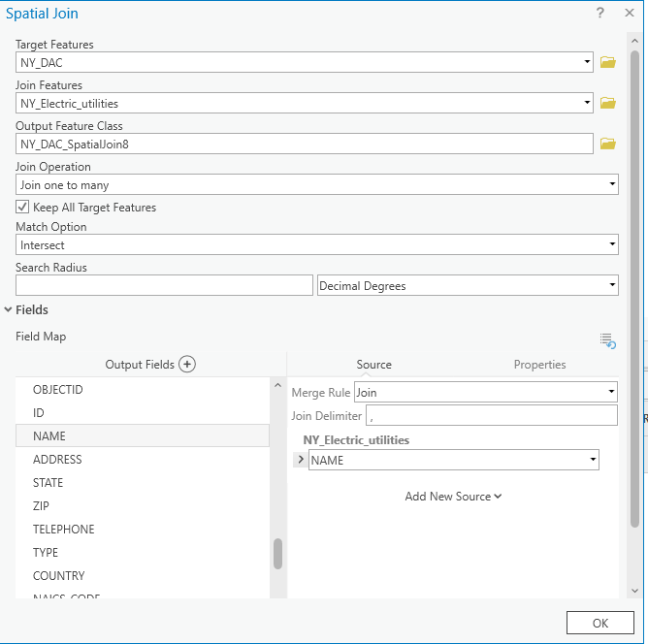Add a new output field plus icon

[187, 365]
